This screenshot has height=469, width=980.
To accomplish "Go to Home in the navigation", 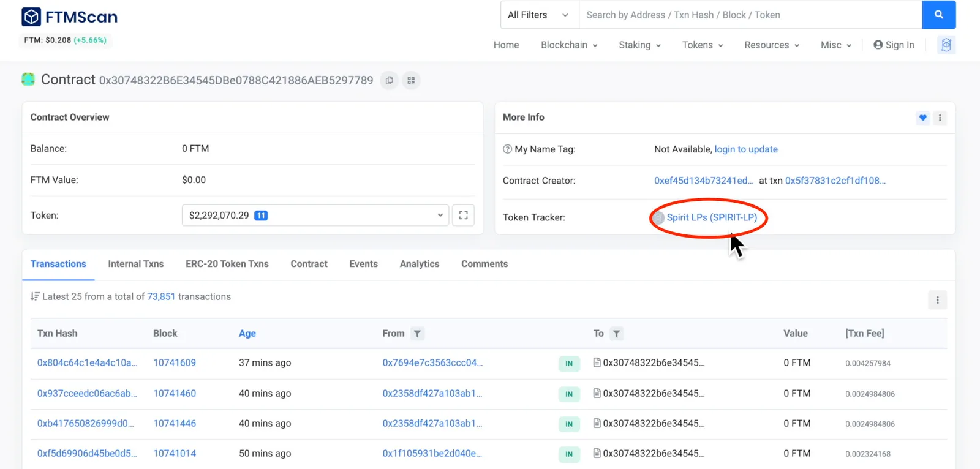I will pos(506,45).
